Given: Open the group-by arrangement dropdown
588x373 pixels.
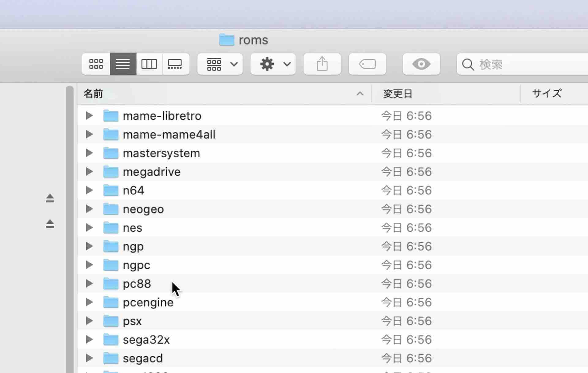Looking at the screenshot, I should pos(220,64).
